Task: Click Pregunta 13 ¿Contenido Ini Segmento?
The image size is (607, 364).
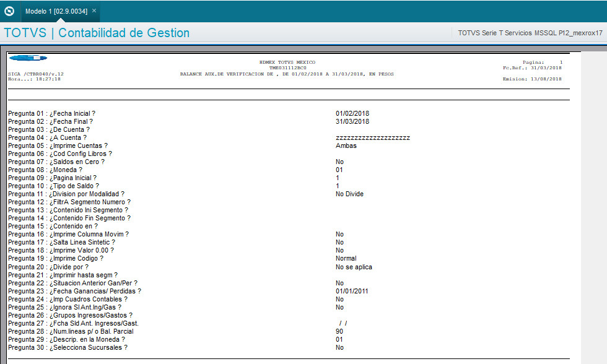Action: [68, 210]
